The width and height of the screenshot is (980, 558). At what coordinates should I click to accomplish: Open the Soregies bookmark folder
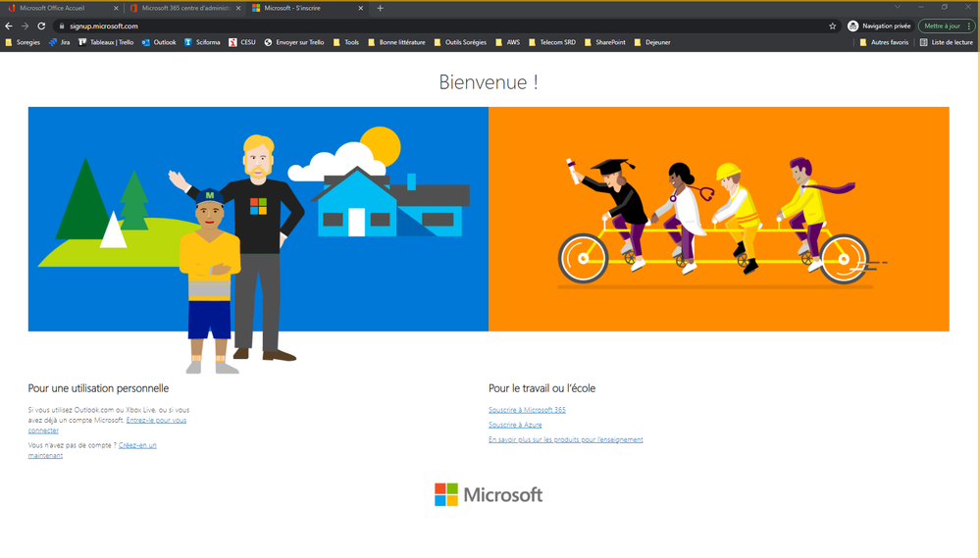(23, 42)
